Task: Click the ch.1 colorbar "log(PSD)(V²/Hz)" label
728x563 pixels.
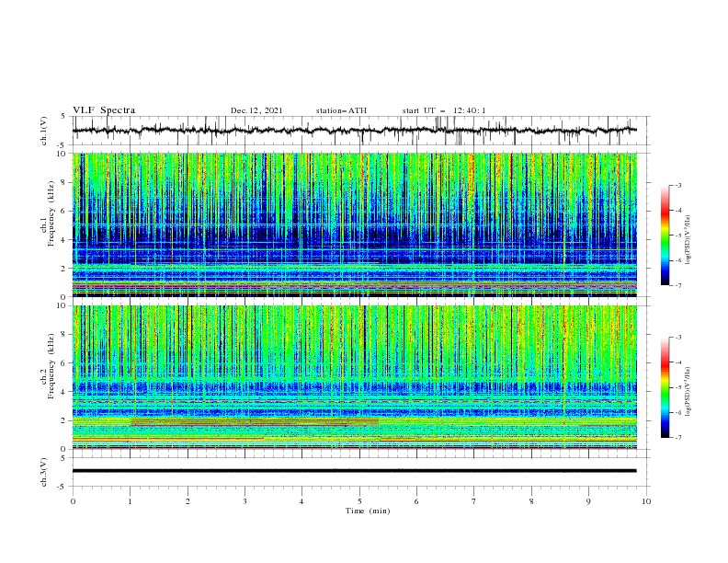Action: (688, 240)
